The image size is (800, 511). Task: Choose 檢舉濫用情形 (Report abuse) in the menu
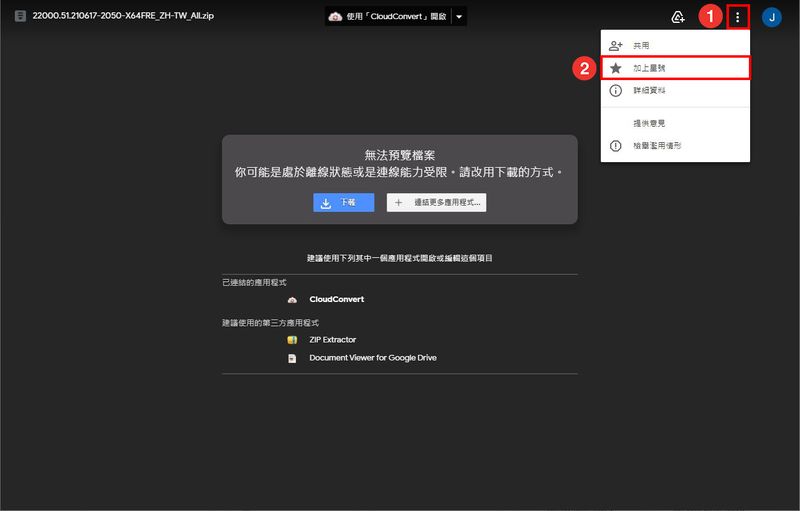(675, 145)
